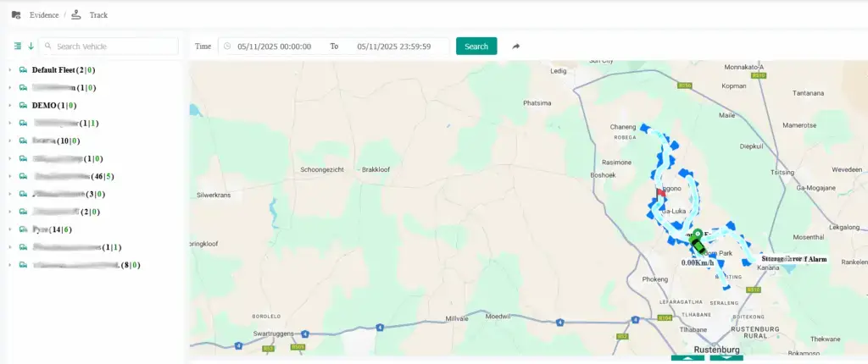Open the Evidence breadcrumb link
The width and height of the screenshot is (868, 364).
(x=44, y=15)
